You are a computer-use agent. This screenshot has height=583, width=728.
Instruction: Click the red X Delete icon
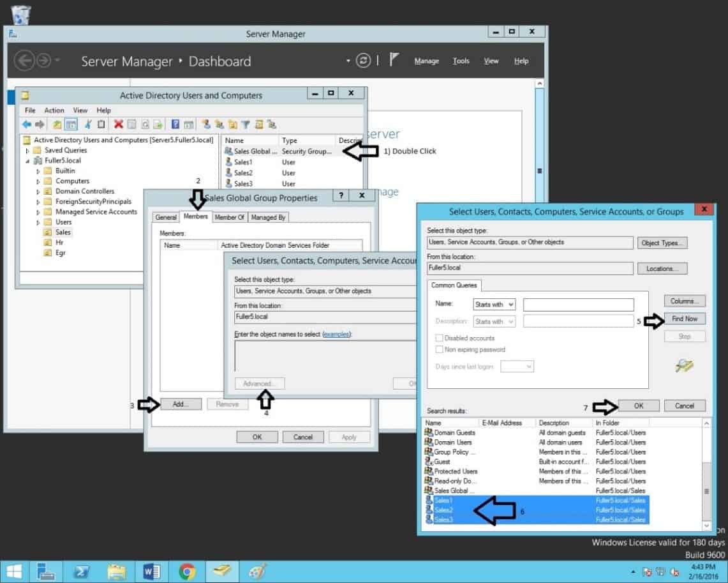pos(119,125)
